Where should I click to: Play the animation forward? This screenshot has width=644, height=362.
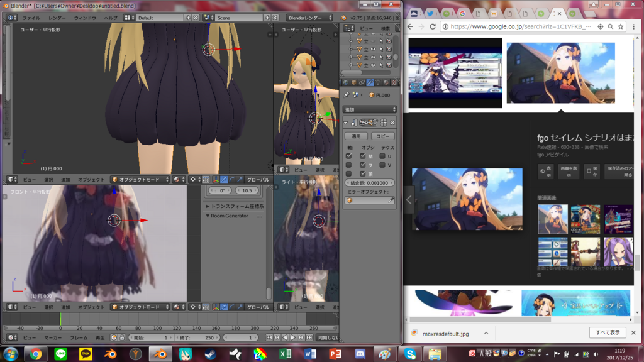[293, 337]
